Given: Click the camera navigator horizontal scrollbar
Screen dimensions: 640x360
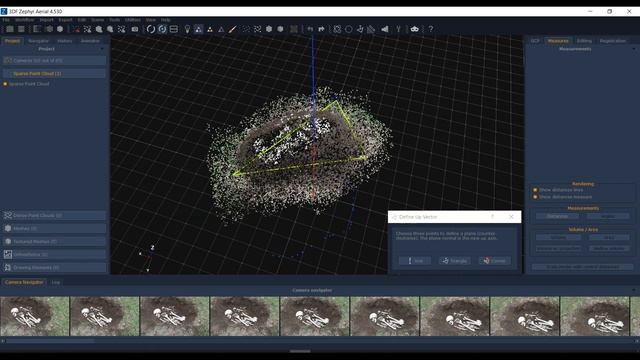Looking at the screenshot, I should pyautogui.click(x=50, y=340).
